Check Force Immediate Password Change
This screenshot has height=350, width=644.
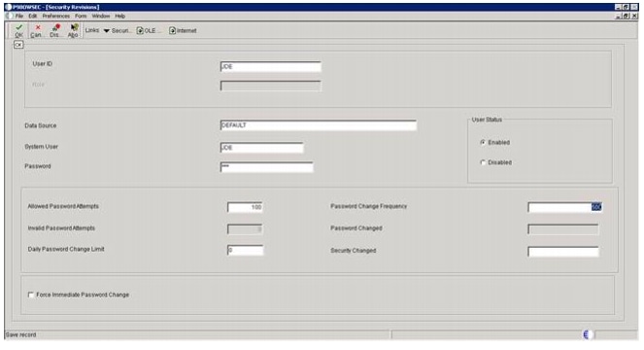click(x=31, y=295)
